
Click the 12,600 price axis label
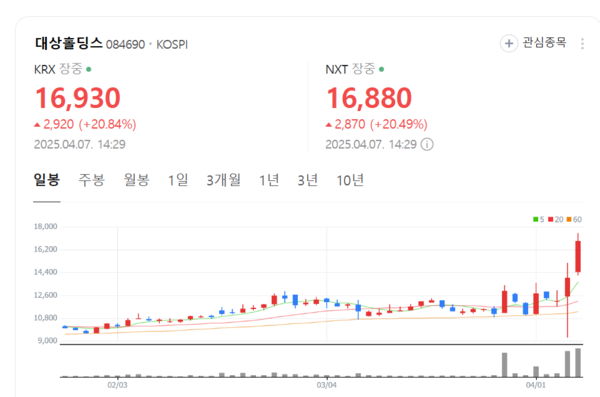coord(46,295)
